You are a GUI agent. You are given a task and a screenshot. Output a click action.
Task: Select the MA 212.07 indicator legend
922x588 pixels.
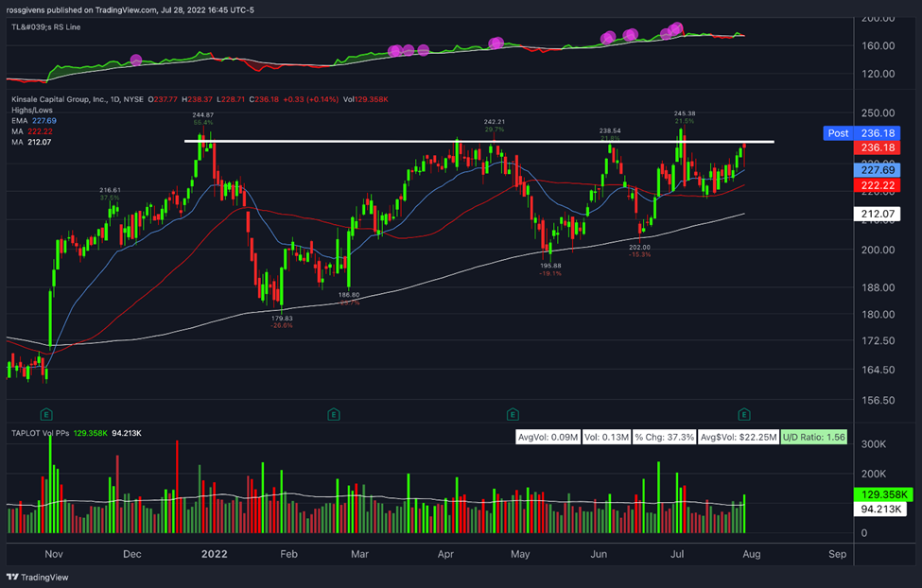point(31,142)
